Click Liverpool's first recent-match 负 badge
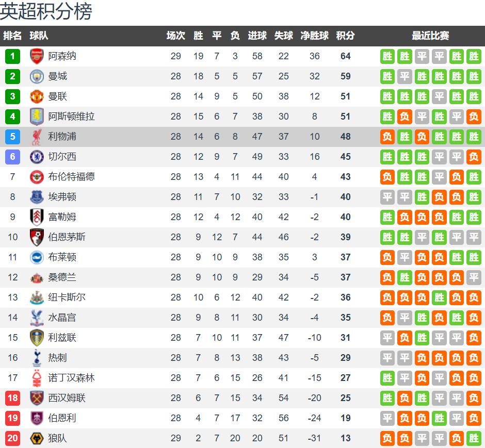 tap(387, 137)
